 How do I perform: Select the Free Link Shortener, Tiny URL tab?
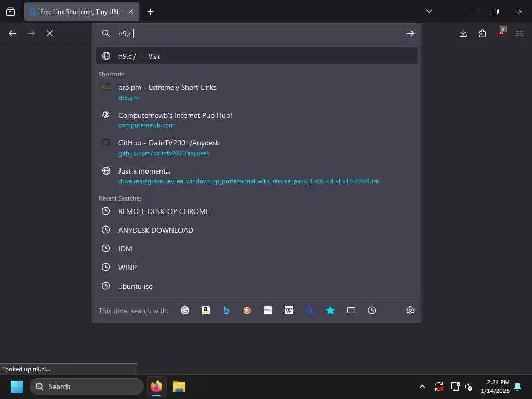pos(82,11)
